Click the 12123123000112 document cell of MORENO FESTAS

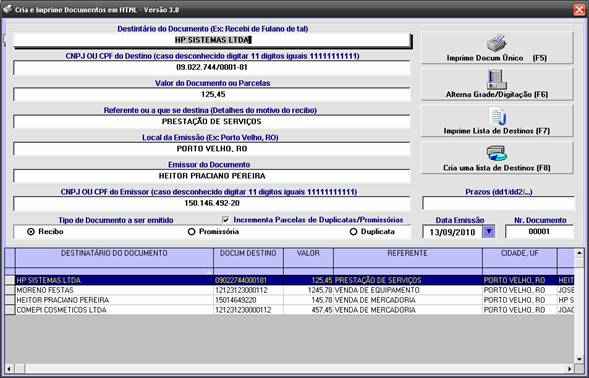click(x=248, y=290)
